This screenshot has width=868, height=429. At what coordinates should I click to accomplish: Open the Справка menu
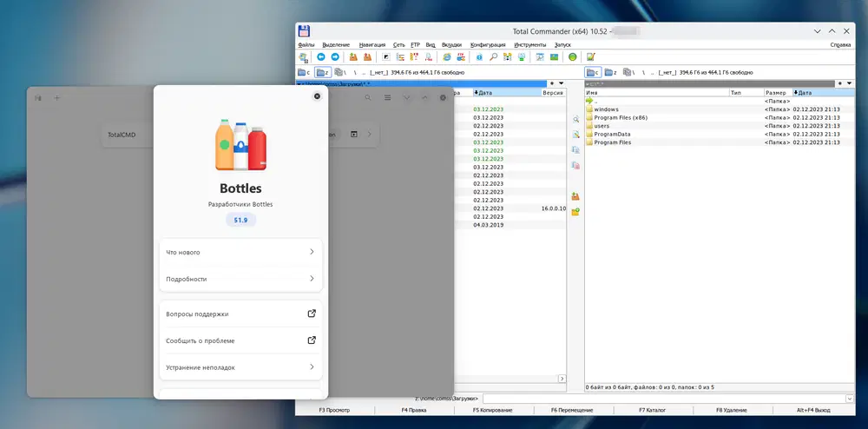[840, 45]
